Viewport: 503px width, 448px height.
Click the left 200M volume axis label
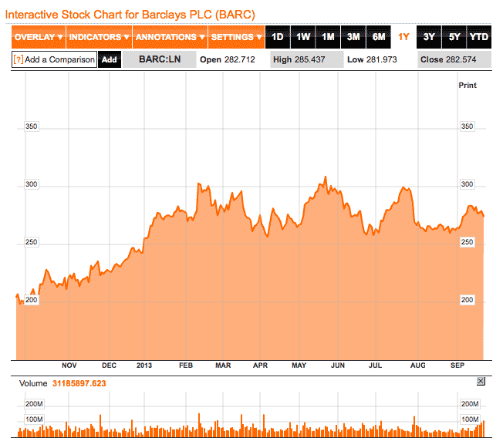34,404
